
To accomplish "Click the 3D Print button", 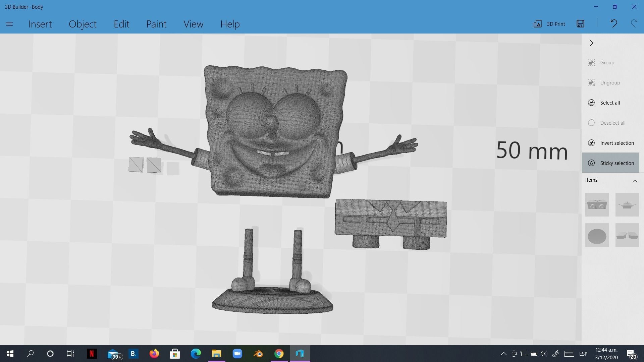I will click(549, 24).
